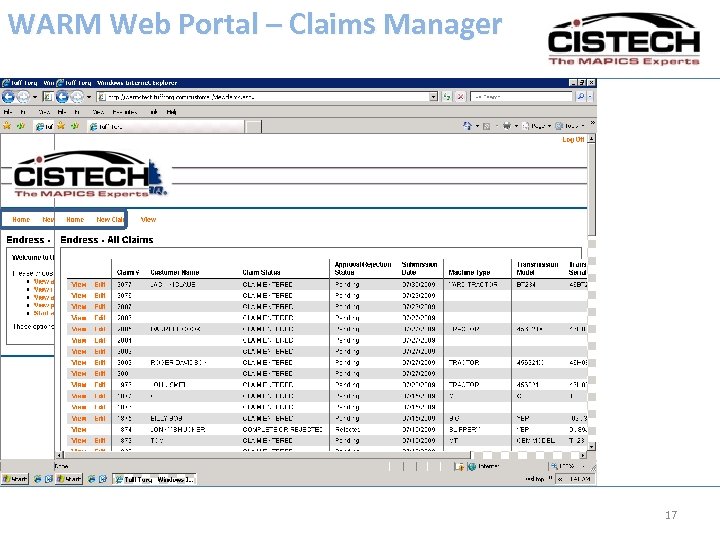The height and width of the screenshot is (540, 720).
Task: Click the vertical scrollbar up arrow
Action: 592,139
